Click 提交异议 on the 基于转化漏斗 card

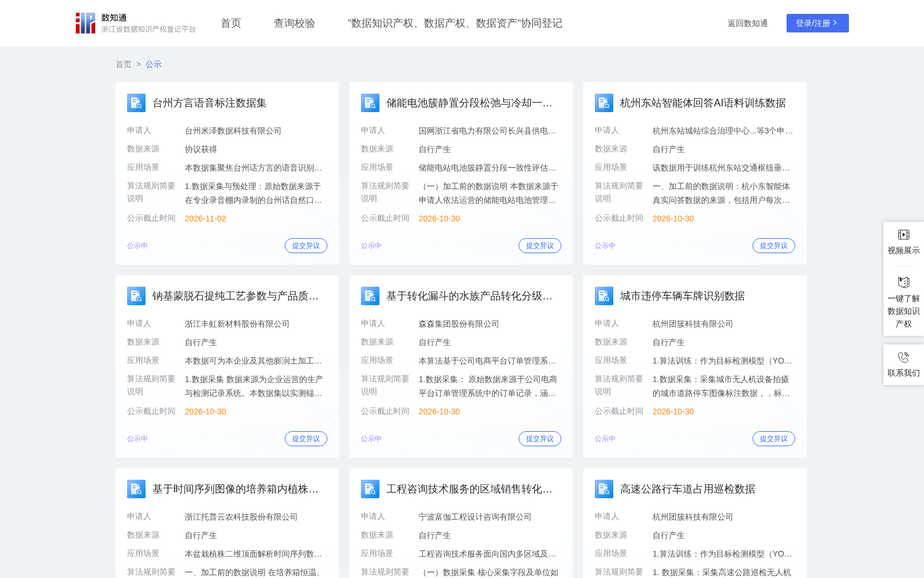540,439
